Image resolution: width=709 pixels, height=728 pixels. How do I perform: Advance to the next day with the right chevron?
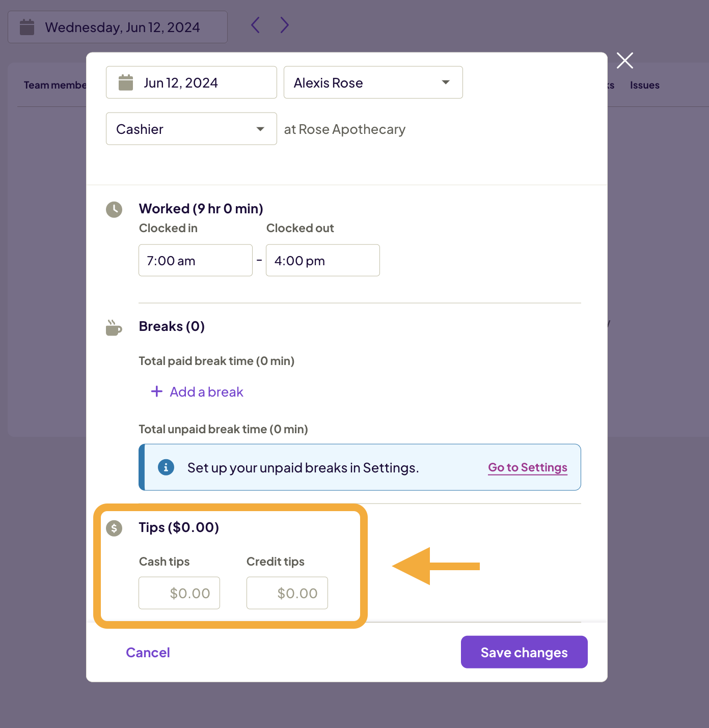point(284,24)
